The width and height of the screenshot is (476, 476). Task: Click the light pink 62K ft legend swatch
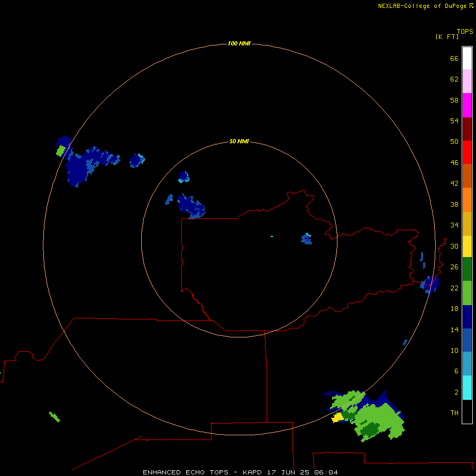coord(467,81)
